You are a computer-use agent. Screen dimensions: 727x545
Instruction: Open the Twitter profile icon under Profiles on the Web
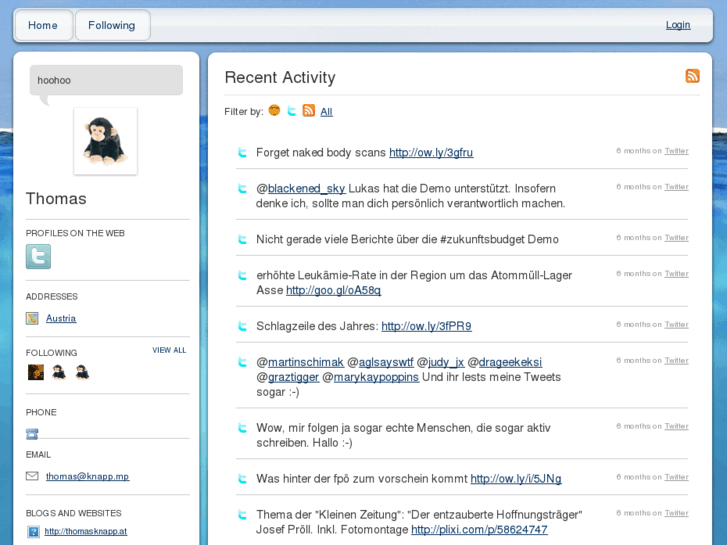pos(38,256)
